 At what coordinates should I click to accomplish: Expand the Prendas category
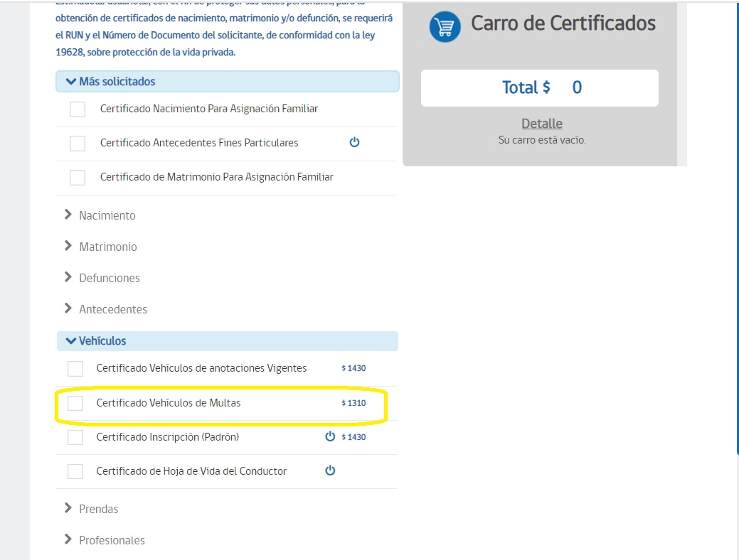(98, 509)
